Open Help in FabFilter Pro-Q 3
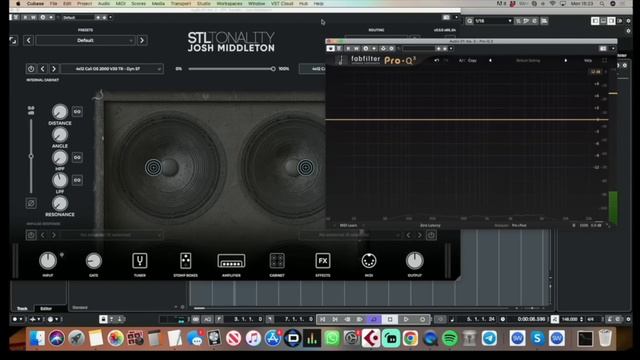 (588, 60)
